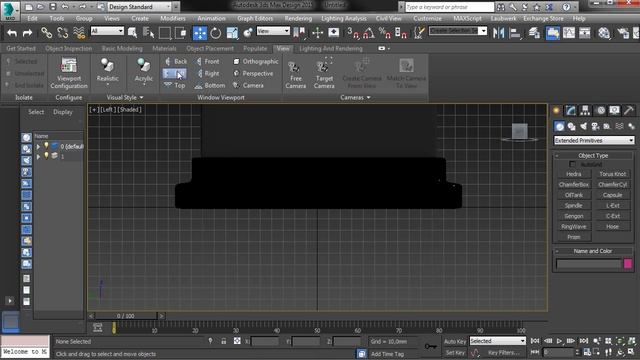Click the Torus Knot button
Screen dimensions: 640x360
click(612, 174)
